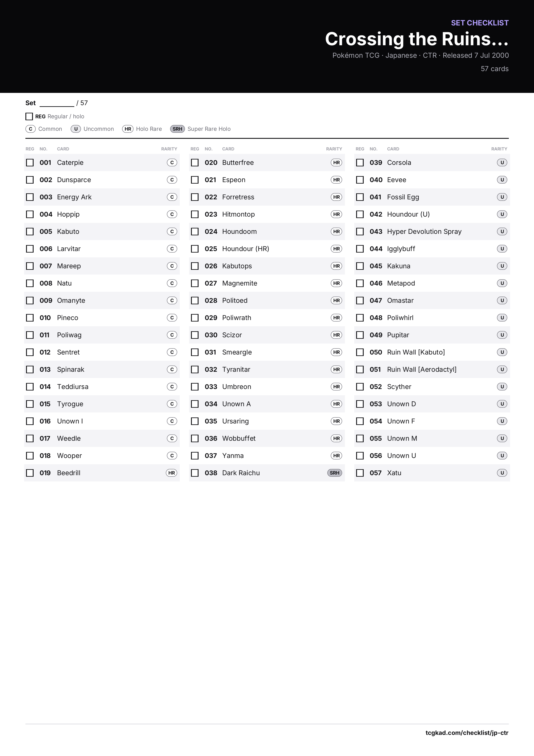534x756 pixels.
Task: Click the U rarity badge next to Xatu
Action: pyautogui.click(x=502, y=473)
